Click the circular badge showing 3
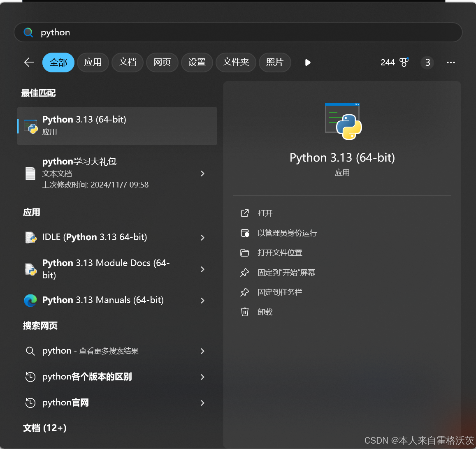The height and width of the screenshot is (449, 476). [427, 62]
